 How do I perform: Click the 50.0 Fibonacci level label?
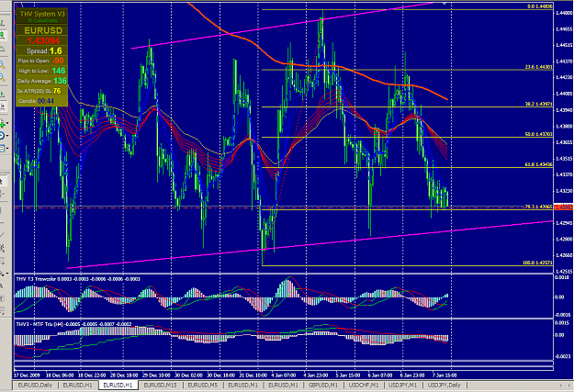pos(538,134)
